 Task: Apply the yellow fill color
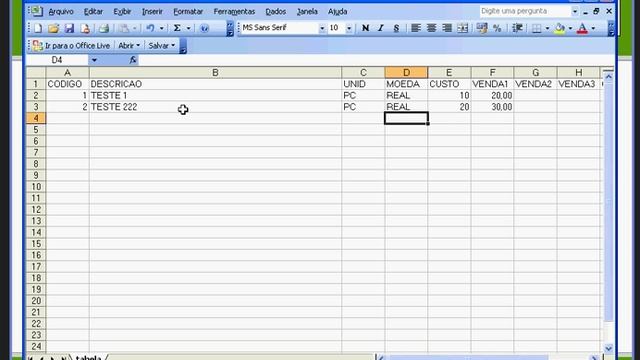coord(560,28)
